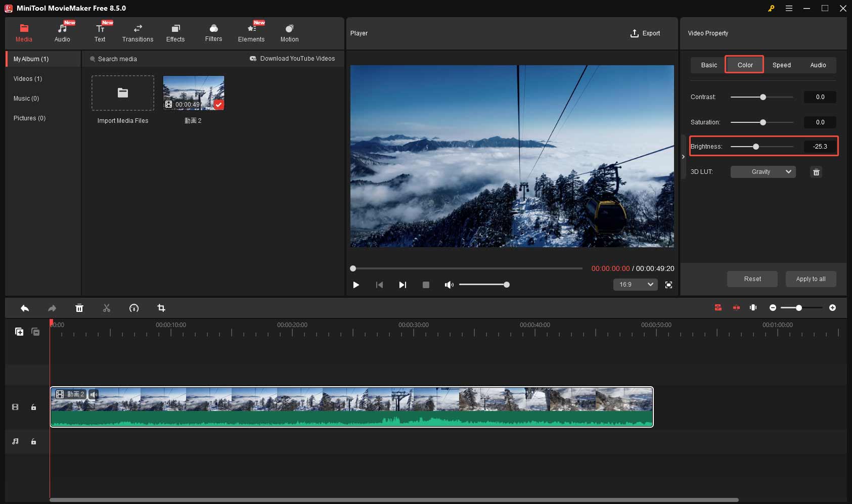This screenshot has height=504, width=852.
Task: Mute audio on the 動画 2 clip
Action: pyautogui.click(x=93, y=394)
